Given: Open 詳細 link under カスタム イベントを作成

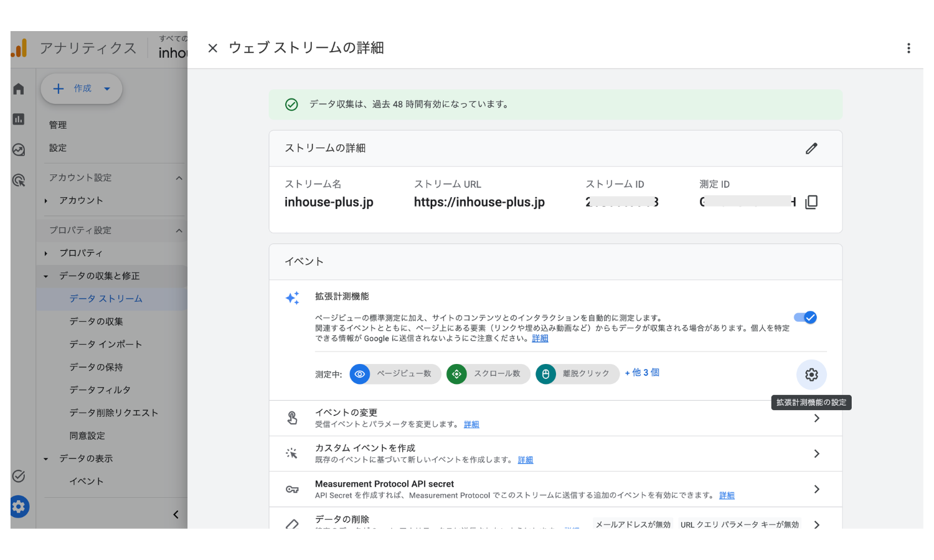Looking at the screenshot, I should pyautogui.click(x=526, y=460).
